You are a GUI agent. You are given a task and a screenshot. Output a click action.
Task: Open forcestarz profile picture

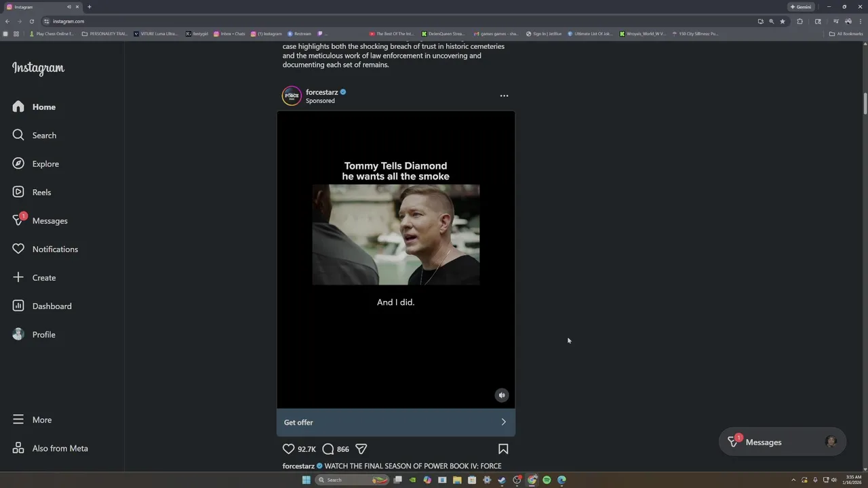point(292,96)
